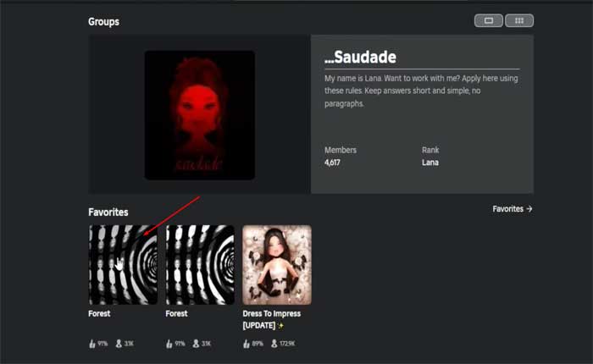The width and height of the screenshot is (593, 364).
Task: Click thumbs-up icon under leftmost Forest
Action: click(92, 344)
